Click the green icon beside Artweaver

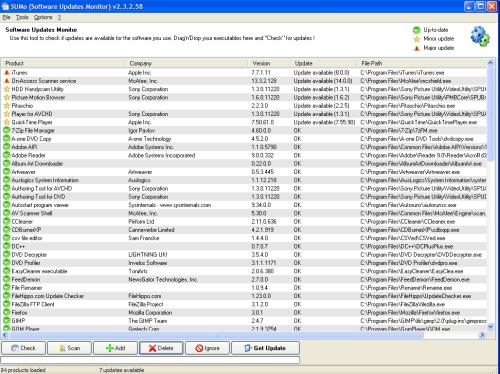coord(7,172)
